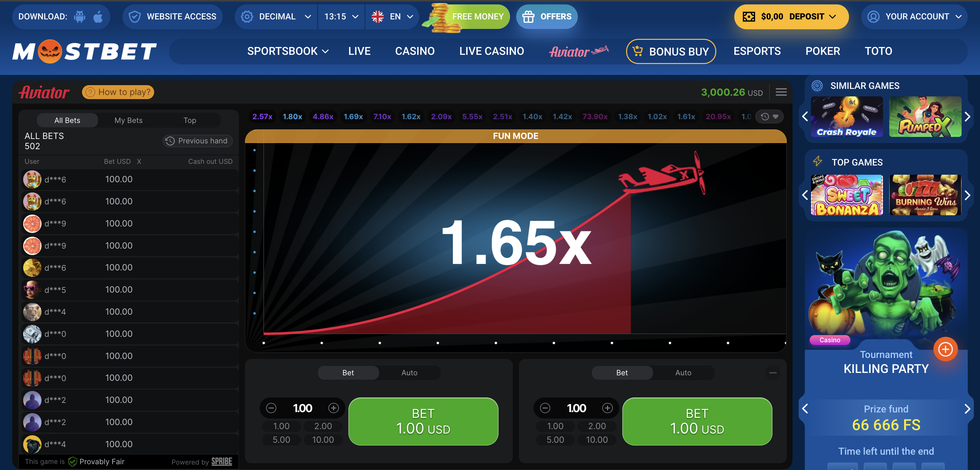
Task: Open the Sweet Bonanza game thumbnail
Action: [847, 195]
